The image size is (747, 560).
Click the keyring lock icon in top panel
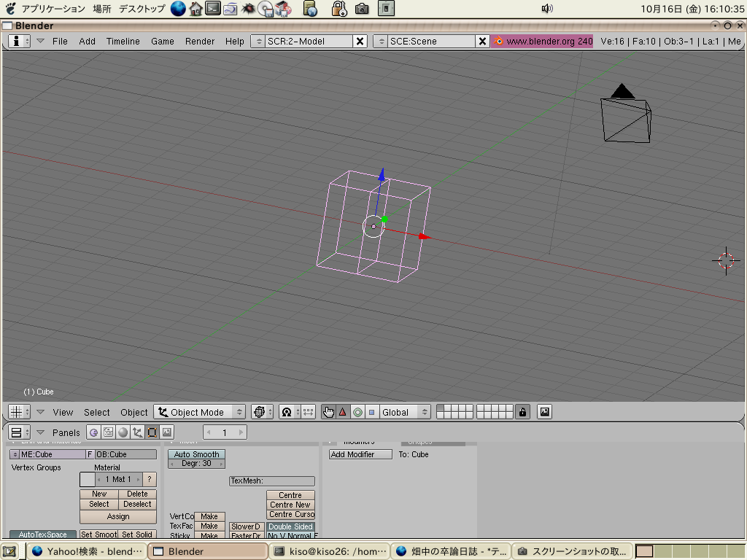coord(339,9)
